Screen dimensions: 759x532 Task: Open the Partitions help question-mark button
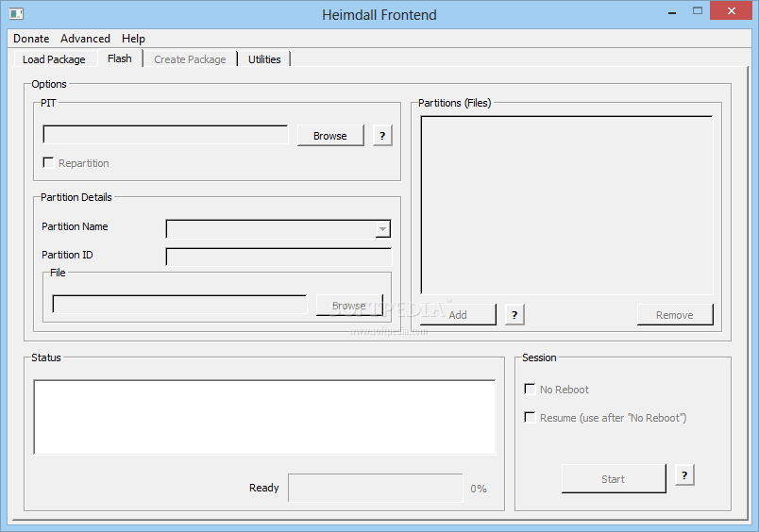point(514,315)
